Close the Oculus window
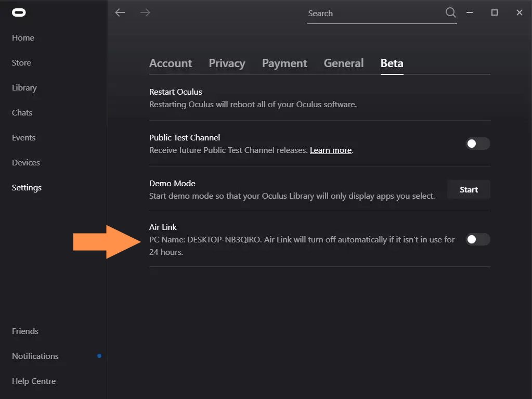The image size is (532, 399). pyautogui.click(x=519, y=12)
